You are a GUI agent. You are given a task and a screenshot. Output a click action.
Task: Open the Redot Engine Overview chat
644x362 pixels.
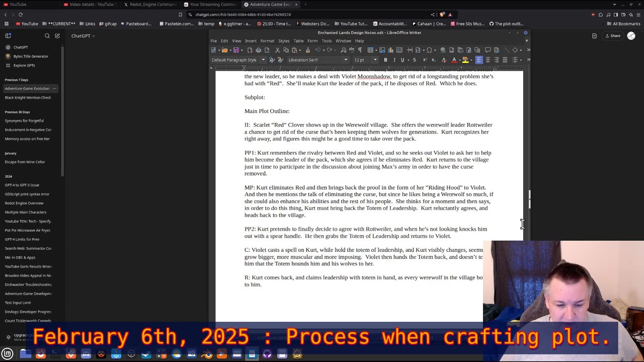click(24, 203)
